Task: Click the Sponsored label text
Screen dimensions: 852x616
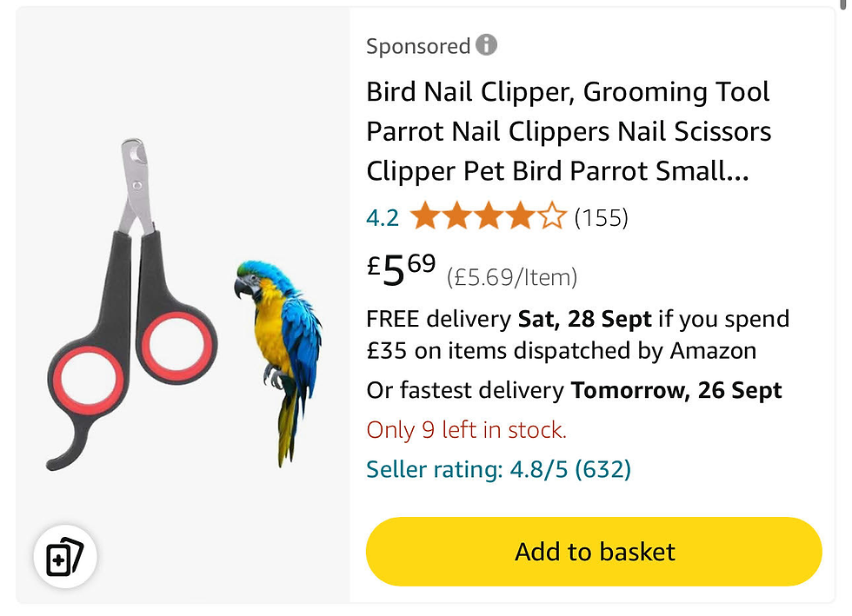Action: click(418, 46)
